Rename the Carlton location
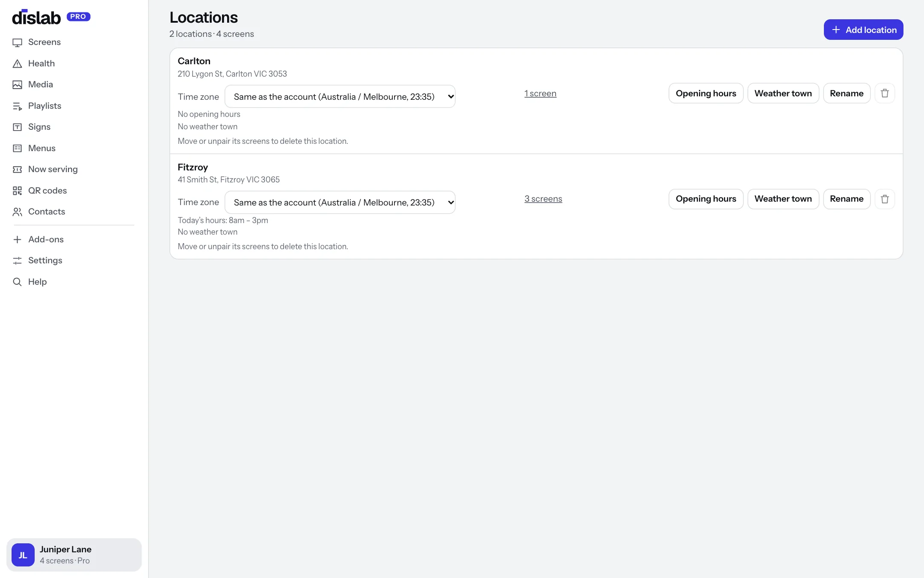This screenshot has height=578, width=924. point(847,93)
